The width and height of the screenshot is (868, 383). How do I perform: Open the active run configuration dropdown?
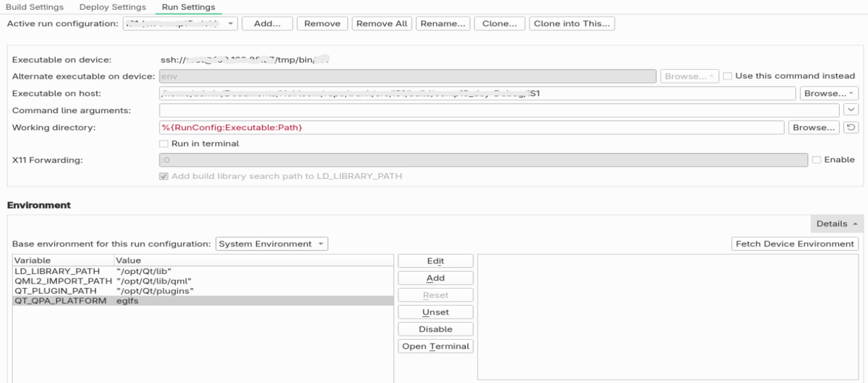click(x=180, y=24)
